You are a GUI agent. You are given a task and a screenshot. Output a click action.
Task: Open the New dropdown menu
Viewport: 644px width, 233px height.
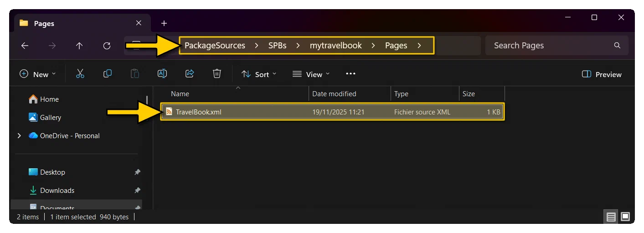tap(38, 74)
